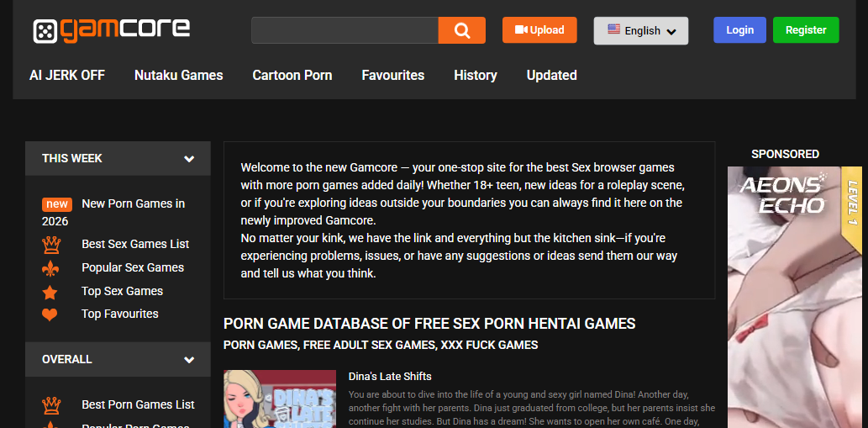Click the Dina's Late Shifts game thumbnail
Screen dimensions: 868x428
pyautogui.click(x=280, y=399)
